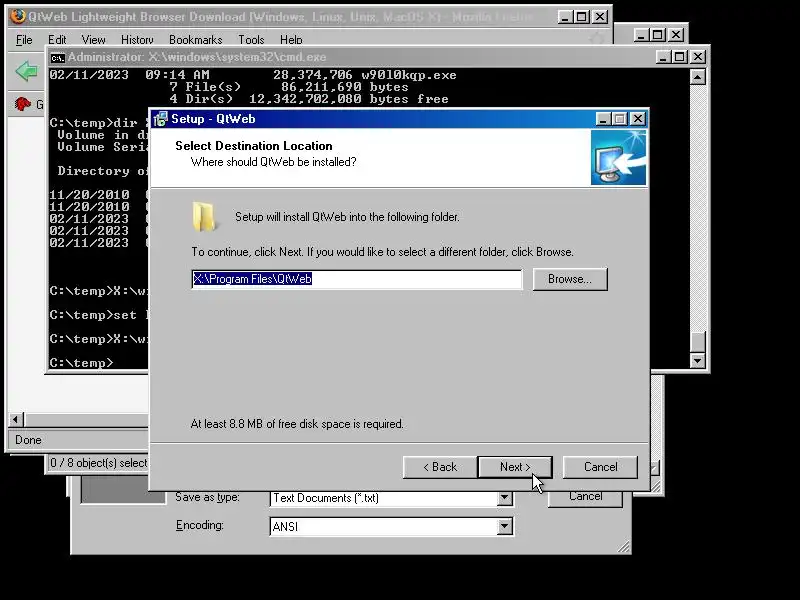Open Firefox Help menu

[291, 40]
